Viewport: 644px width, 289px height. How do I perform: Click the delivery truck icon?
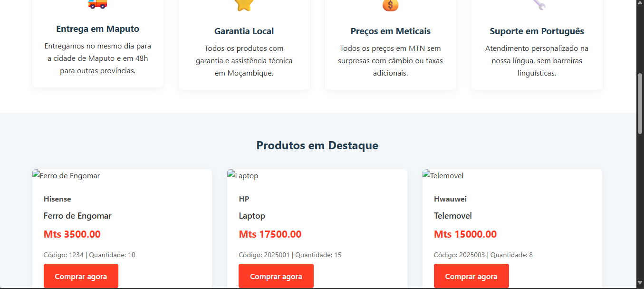pos(97,4)
